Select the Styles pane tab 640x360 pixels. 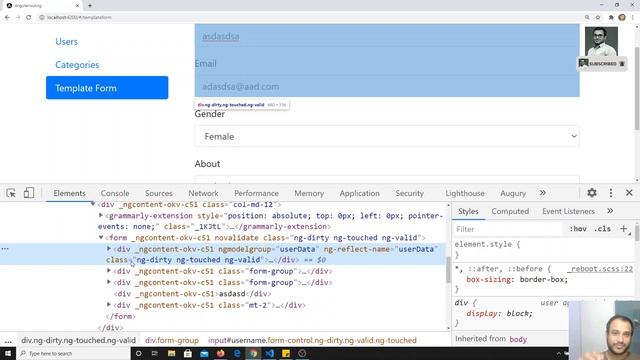click(468, 211)
